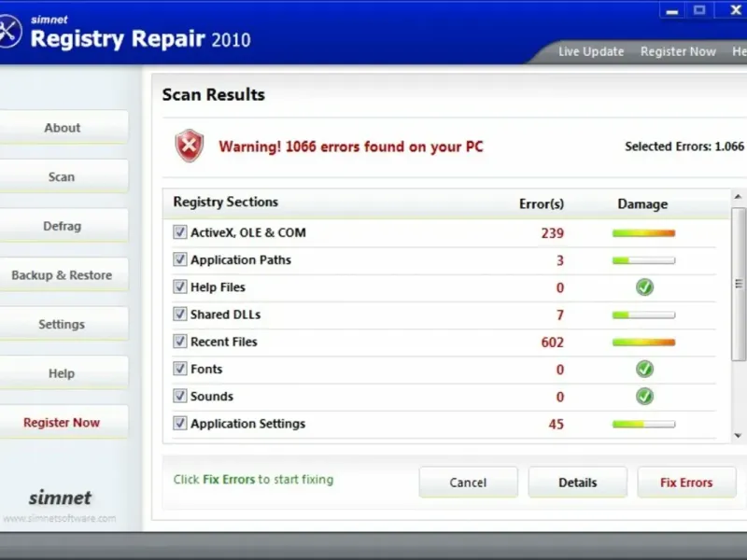This screenshot has width=747, height=560.
Task: Minimize the Registry Repair window
Action: click(672, 10)
